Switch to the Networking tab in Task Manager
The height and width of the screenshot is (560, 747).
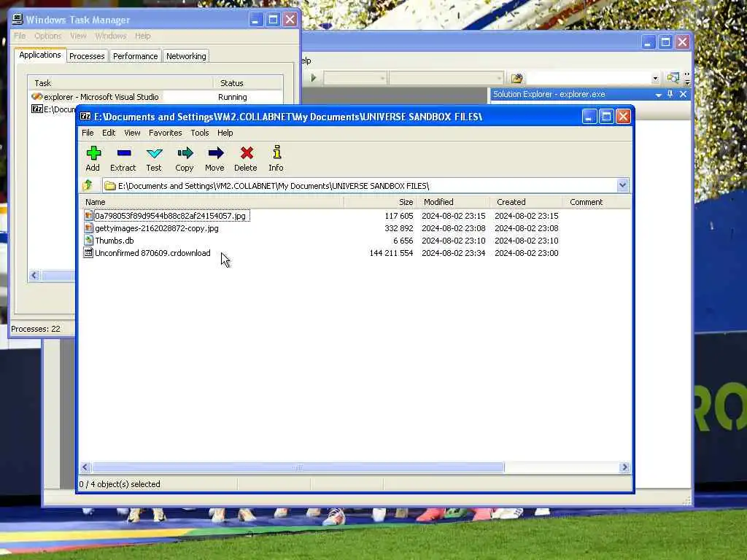click(x=186, y=56)
